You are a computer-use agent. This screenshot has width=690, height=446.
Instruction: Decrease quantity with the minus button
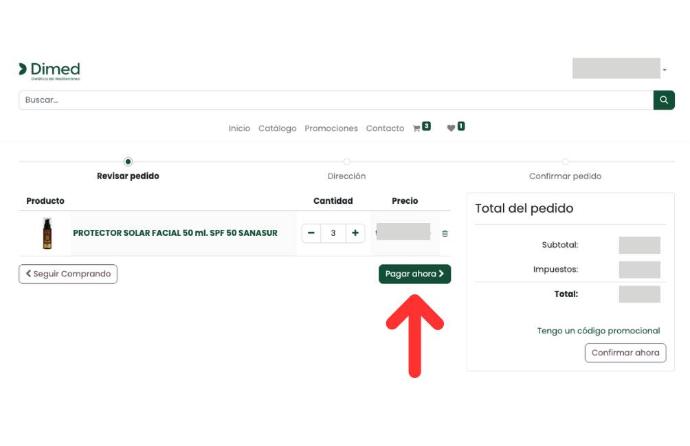tap(312, 233)
